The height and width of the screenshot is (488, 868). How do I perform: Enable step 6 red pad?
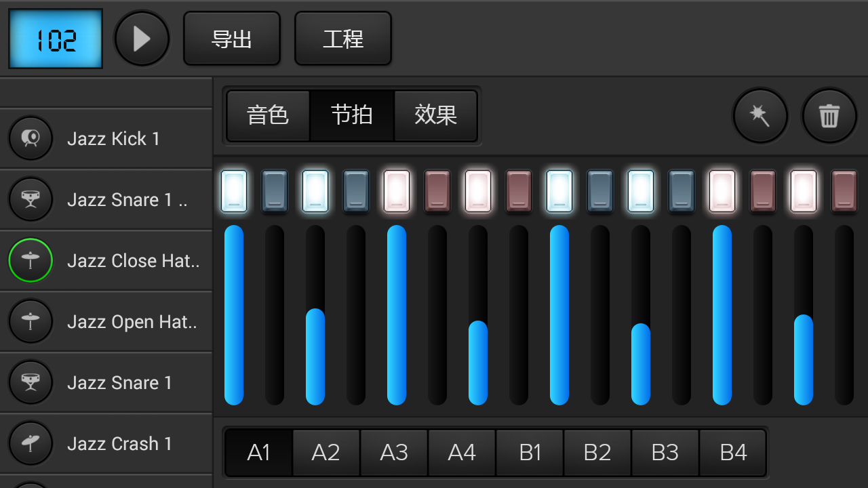pos(437,191)
